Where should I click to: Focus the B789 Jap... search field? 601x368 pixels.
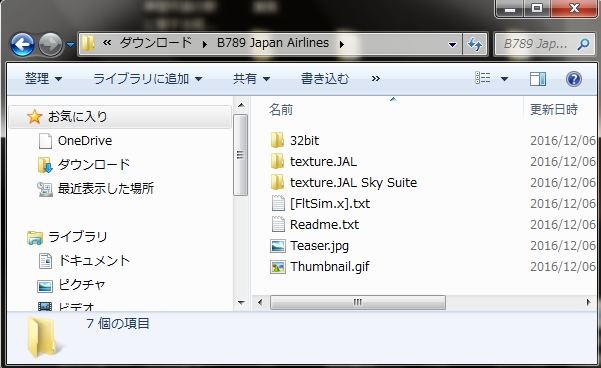536,44
